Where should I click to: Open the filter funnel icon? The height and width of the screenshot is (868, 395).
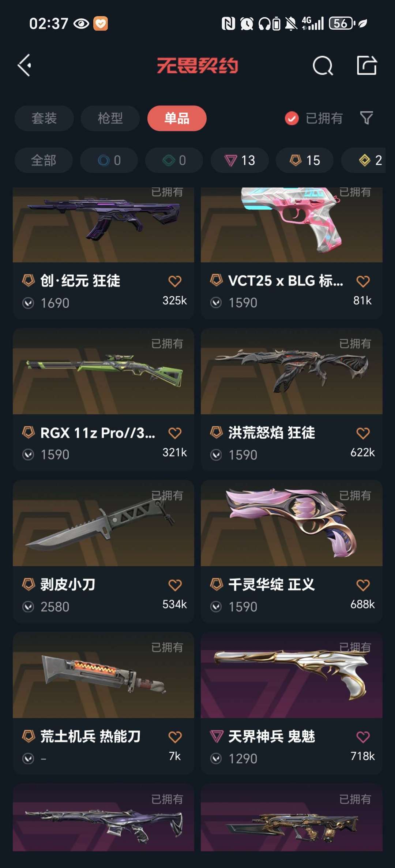[x=366, y=118]
